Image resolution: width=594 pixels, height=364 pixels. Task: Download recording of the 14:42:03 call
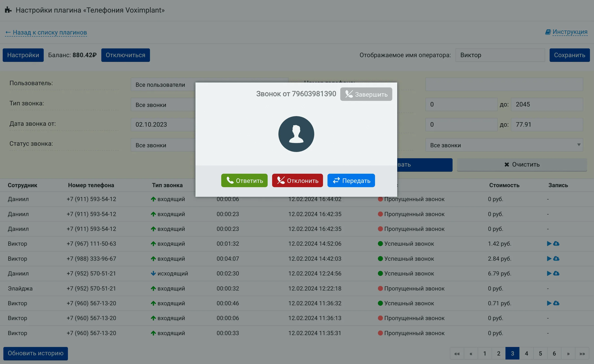click(x=556, y=258)
